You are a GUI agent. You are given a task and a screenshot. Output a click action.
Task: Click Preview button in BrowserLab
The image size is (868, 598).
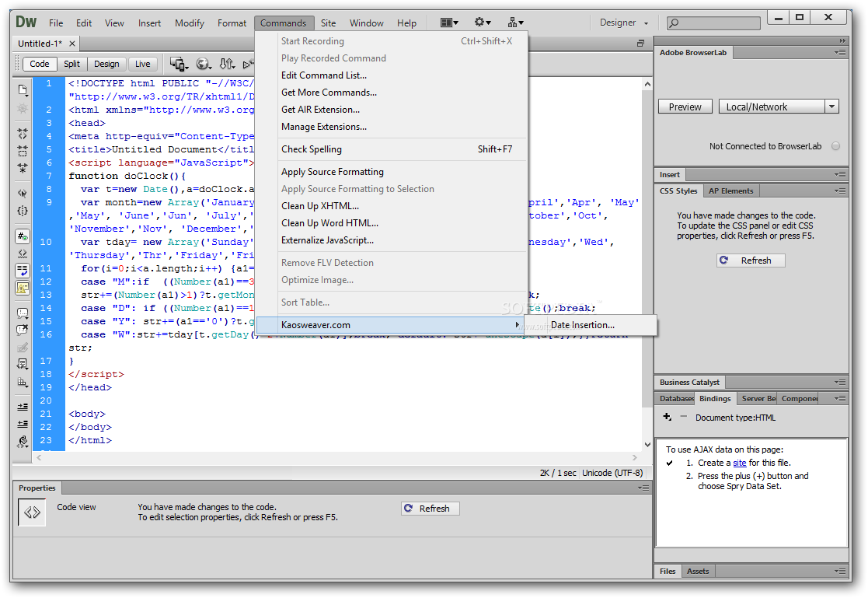click(685, 107)
